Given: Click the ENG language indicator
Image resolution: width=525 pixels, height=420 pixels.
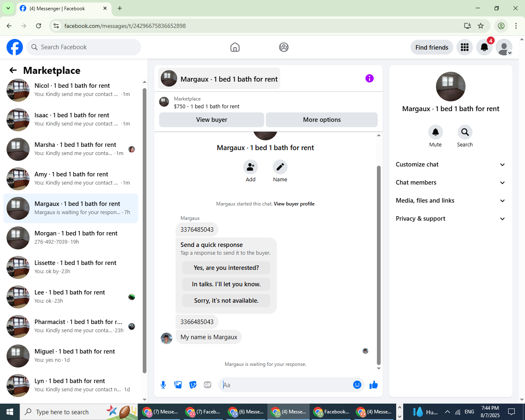Looking at the screenshot, I should pyautogui.click(x=470, y=412).
